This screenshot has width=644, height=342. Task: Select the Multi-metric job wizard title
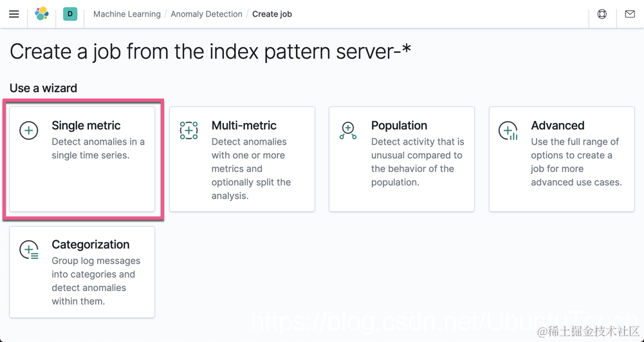tap(244, 126)
